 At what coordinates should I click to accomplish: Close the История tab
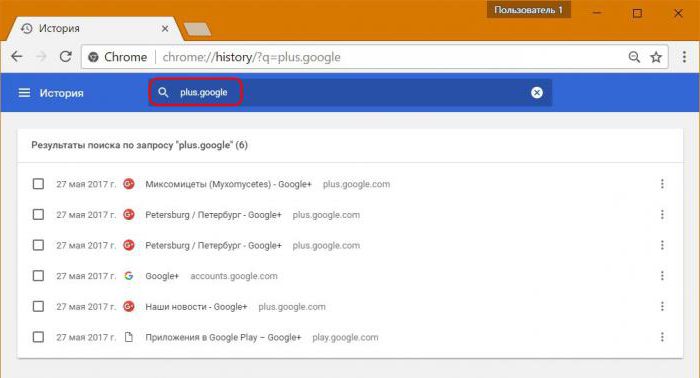165,29
